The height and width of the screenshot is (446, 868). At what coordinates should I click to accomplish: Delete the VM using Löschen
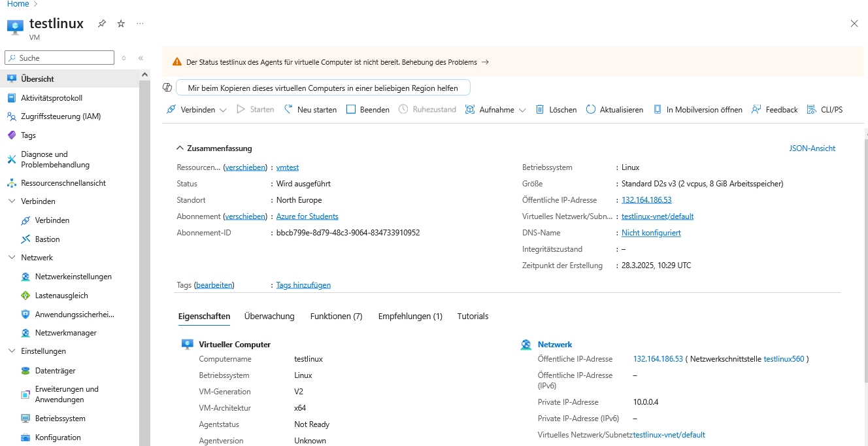point(556,110)
